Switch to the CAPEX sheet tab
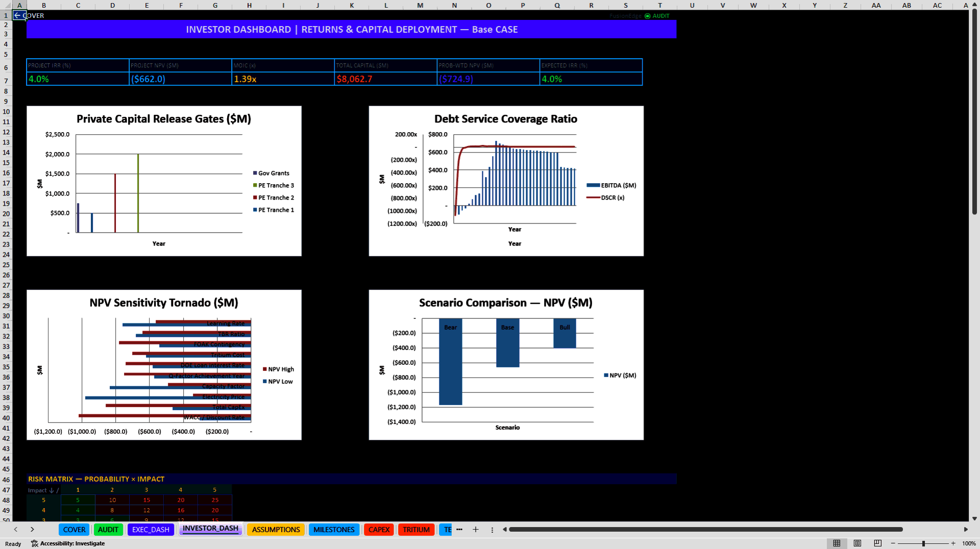Viewport: 980px width, 549px height. [x=379, y=530]
